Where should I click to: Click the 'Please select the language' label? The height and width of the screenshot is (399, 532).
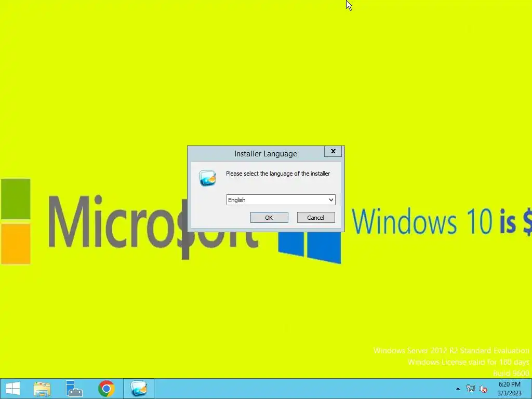coord(278,174)
